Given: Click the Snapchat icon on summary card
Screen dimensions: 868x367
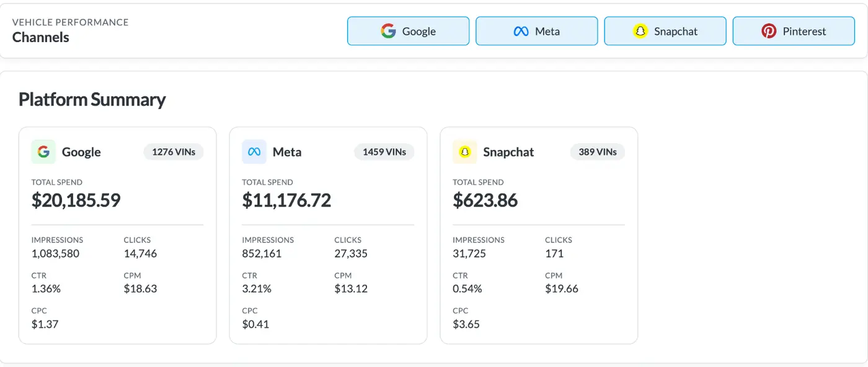Looking at the screenshot, I should 465,152.
